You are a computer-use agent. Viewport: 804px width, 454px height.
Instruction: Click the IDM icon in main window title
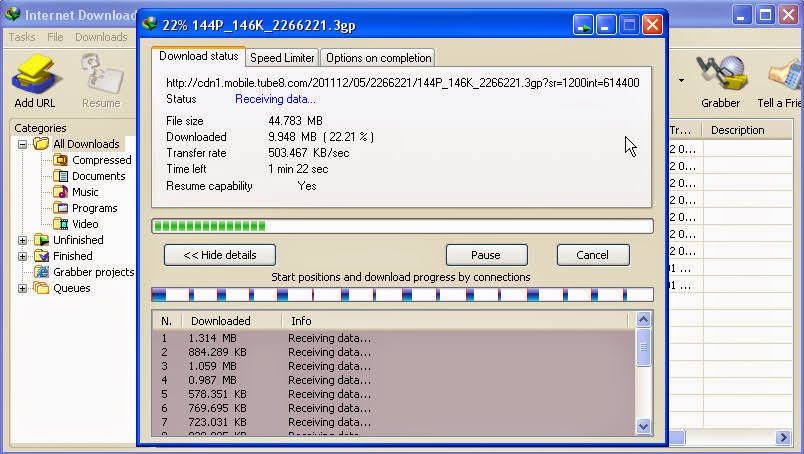coord(12,14)
